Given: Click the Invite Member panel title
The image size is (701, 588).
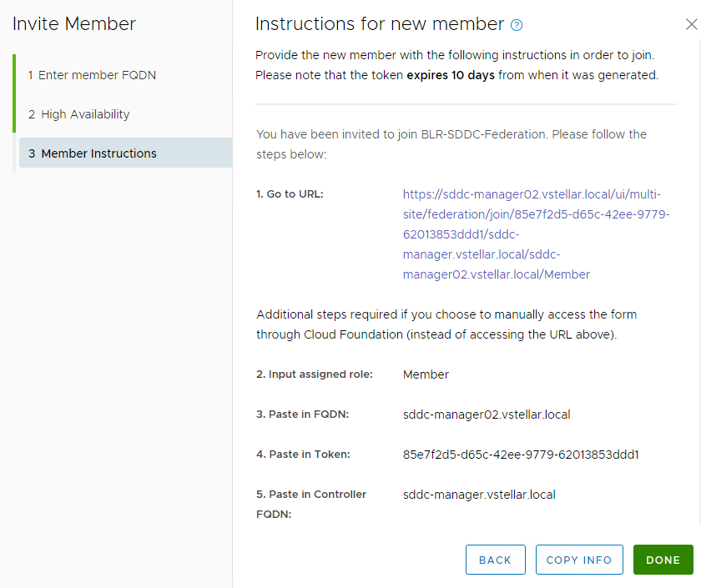Looking at the screenshot, I should pyautogui.click(x=74, y=25).
